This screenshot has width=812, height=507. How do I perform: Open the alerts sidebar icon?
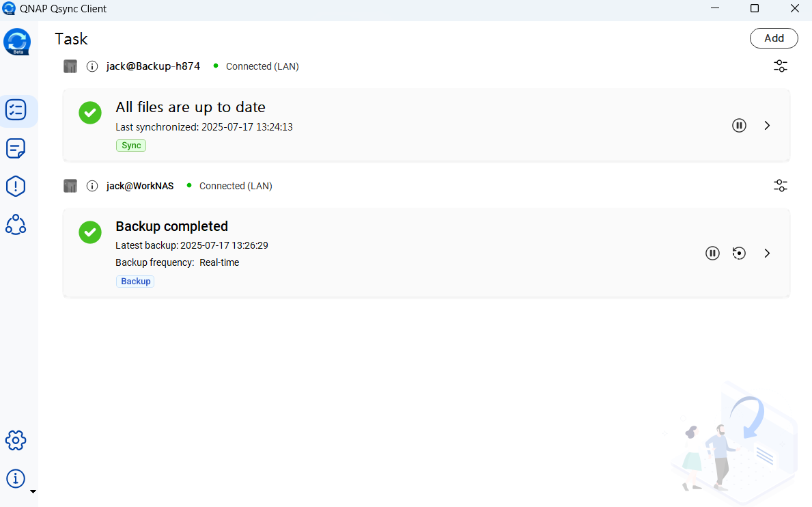click(16, 186)
